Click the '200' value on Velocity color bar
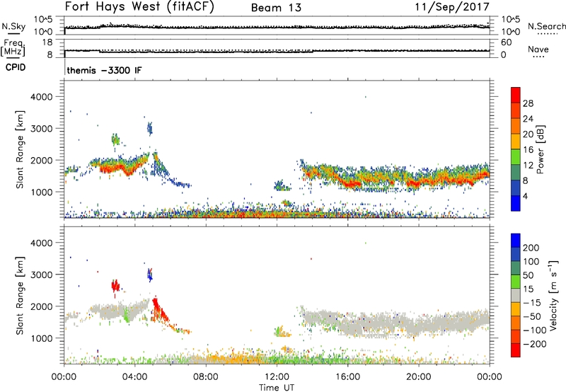 click(x=531, y=248)
